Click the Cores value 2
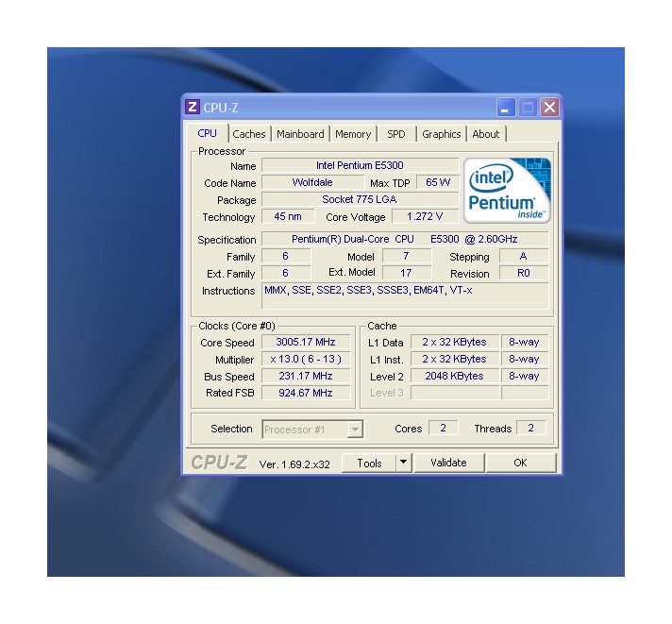The width and height of the screenshot is (672, 624). [444, 428]
